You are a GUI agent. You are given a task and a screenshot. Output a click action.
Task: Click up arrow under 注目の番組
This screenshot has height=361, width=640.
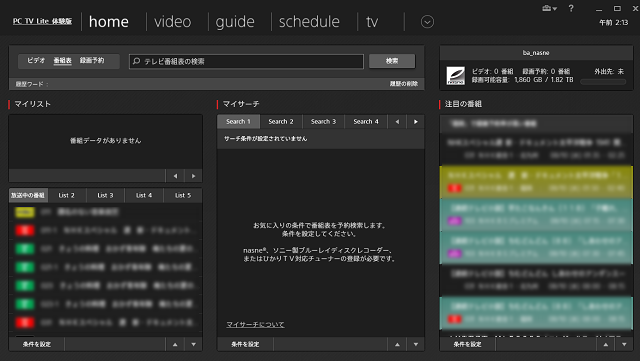(x=606, y=344)
